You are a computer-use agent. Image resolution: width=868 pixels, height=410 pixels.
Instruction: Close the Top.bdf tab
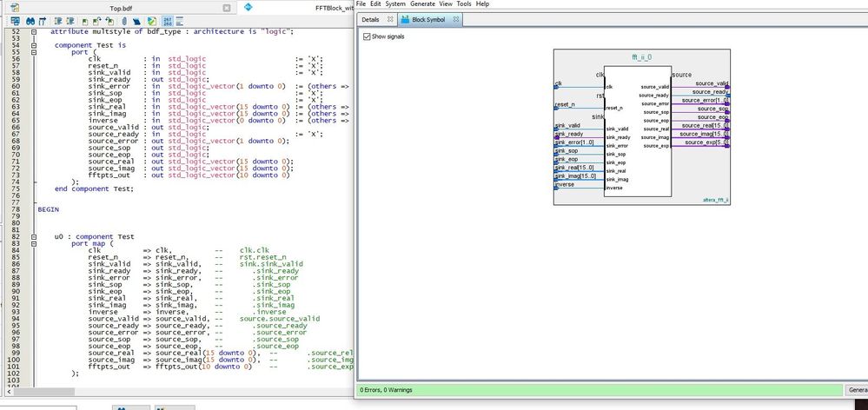[x=228, y=8]
